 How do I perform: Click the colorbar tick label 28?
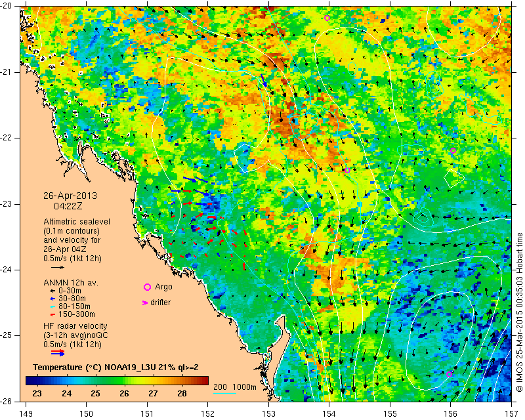182,394
